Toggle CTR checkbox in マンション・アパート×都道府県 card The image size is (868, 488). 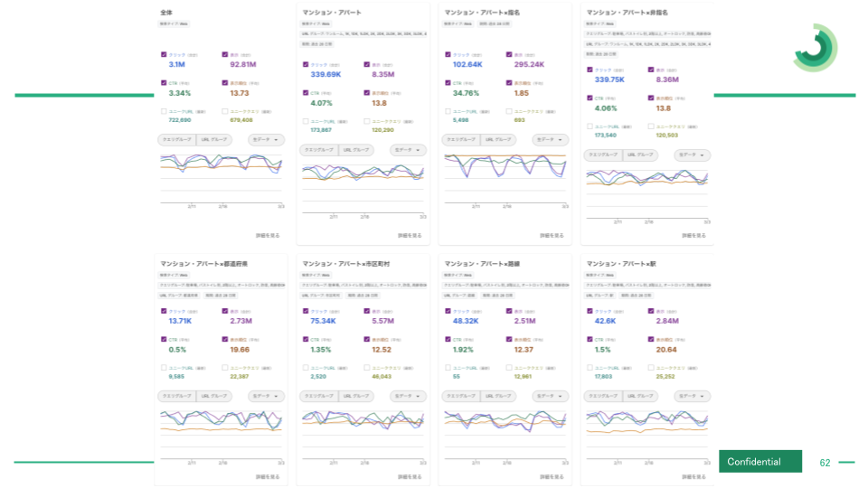[x=164, y=339]
